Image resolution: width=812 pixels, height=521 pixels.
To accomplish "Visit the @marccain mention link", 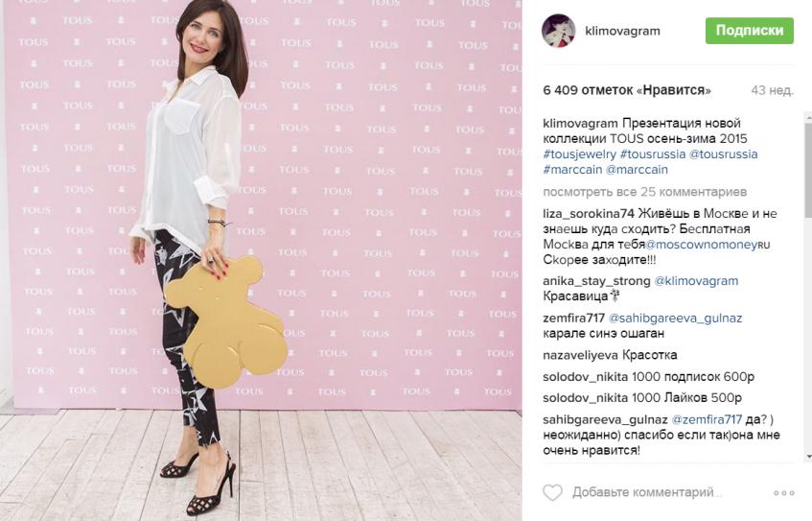I will point(637,170).
